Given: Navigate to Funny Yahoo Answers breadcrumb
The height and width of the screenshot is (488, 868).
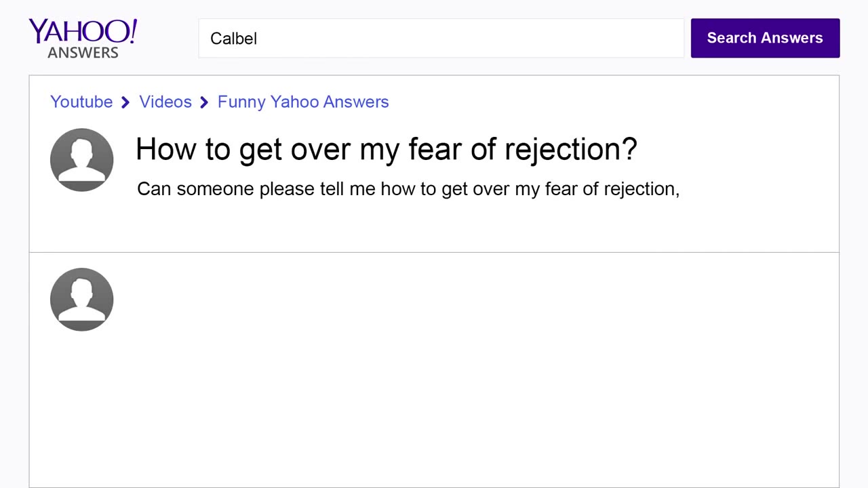Looking at the screenshot, I should click(303, 102).
